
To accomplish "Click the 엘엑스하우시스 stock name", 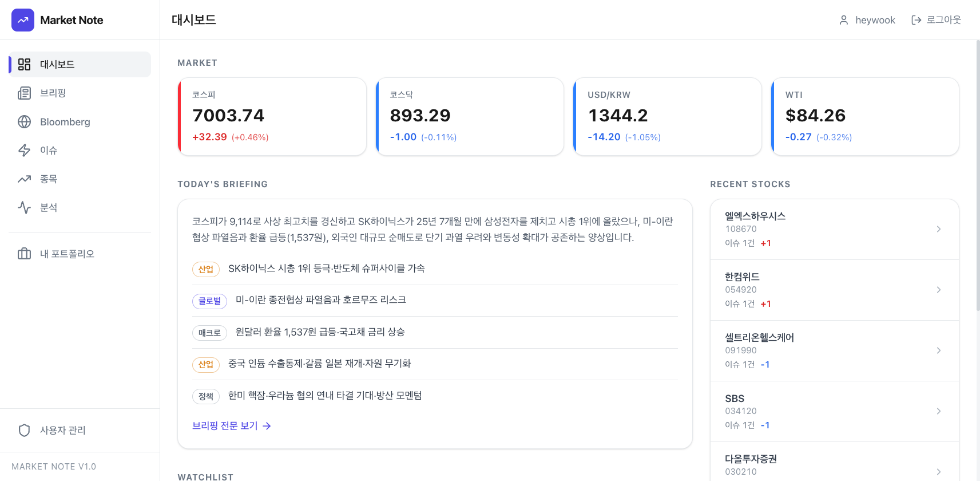I will [x=755, y=216].
